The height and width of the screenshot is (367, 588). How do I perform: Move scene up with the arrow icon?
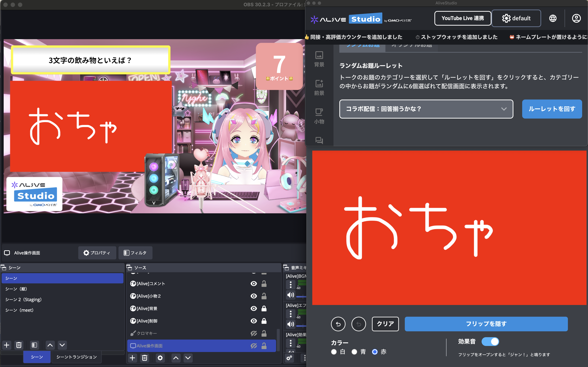pos(50,345)
